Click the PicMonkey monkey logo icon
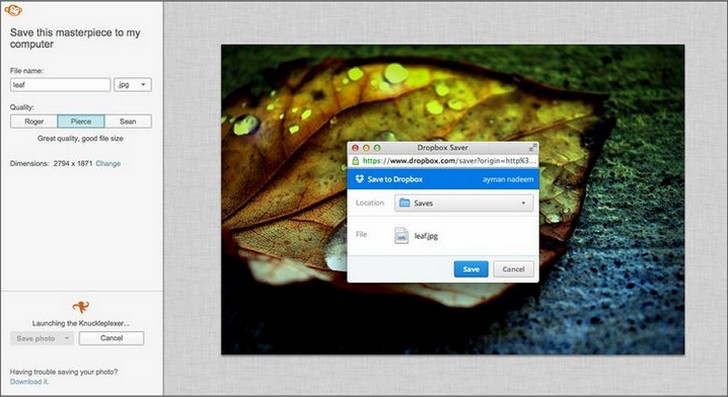 pyautogui.click(x=13, y=10)
